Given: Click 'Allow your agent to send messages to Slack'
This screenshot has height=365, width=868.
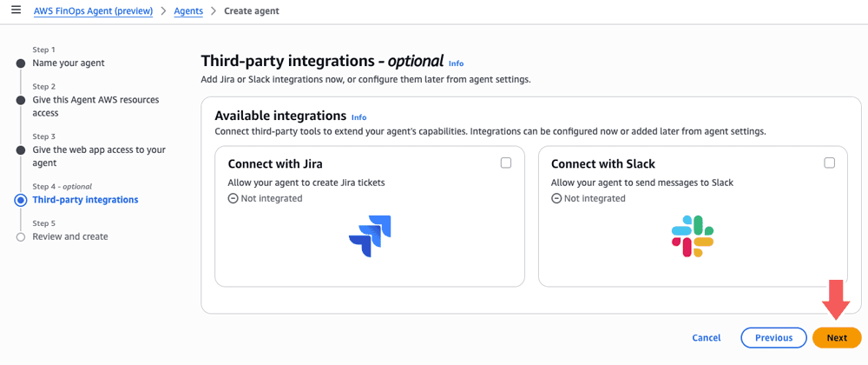Looking at the screenshot, I should [642, 182].
